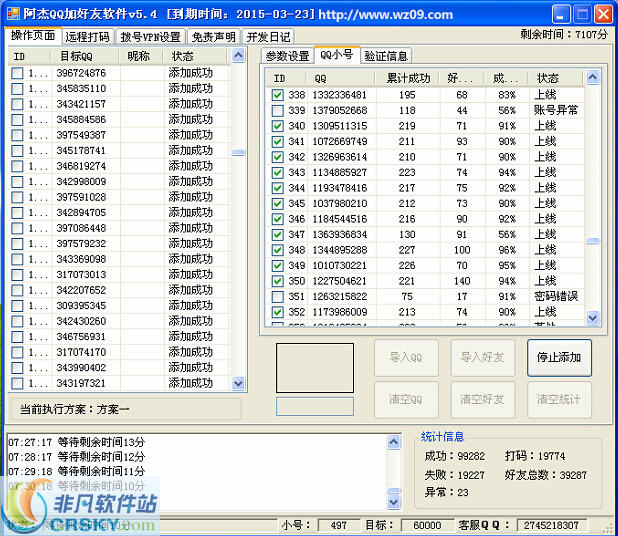Toggle checkbox for QQ 1072669749

pyautogui.click(x=277, y=141)
